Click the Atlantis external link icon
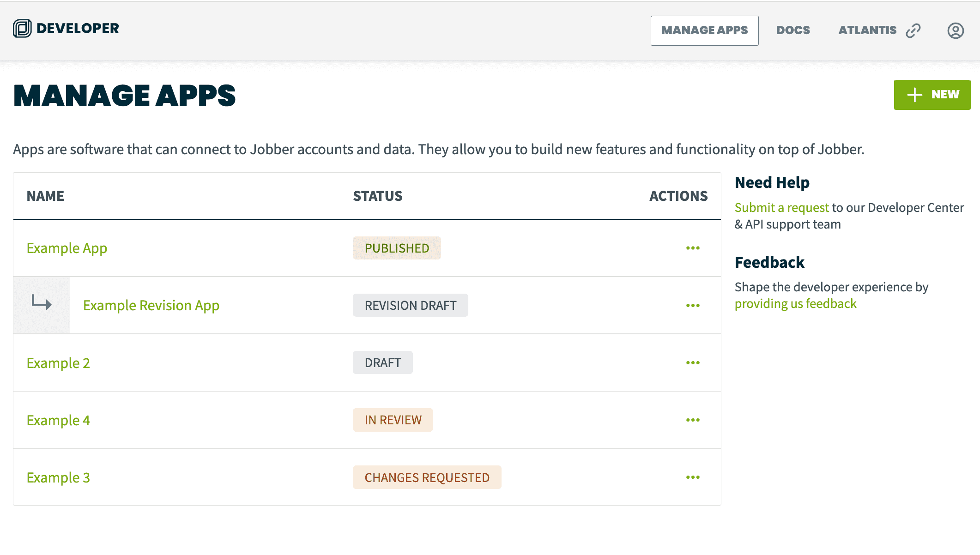The height and width of the screenshot is (555, 980). 913,30
